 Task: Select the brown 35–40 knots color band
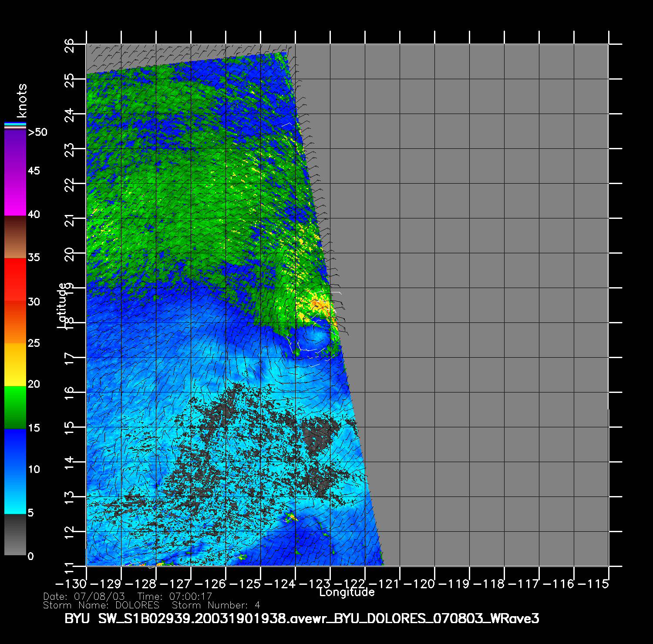15,237
